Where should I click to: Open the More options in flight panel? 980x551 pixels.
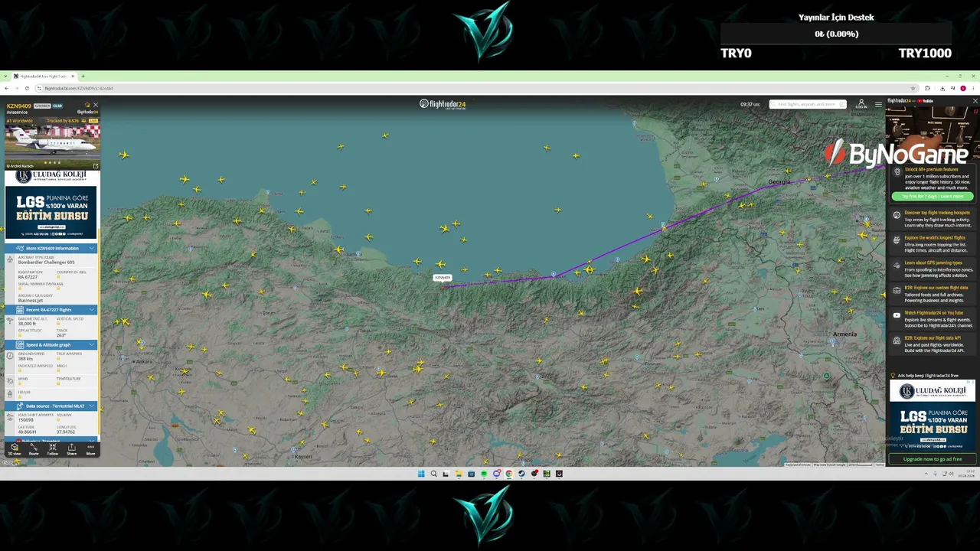90,448
